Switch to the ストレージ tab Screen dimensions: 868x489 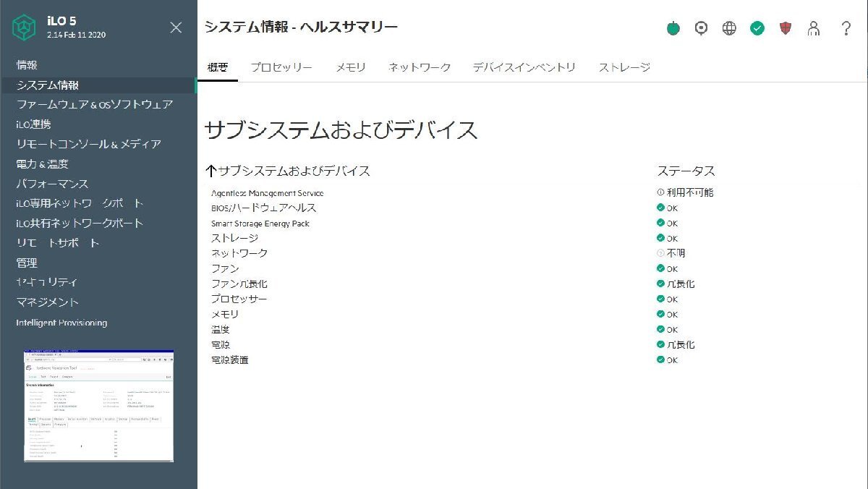pos(624,66)
